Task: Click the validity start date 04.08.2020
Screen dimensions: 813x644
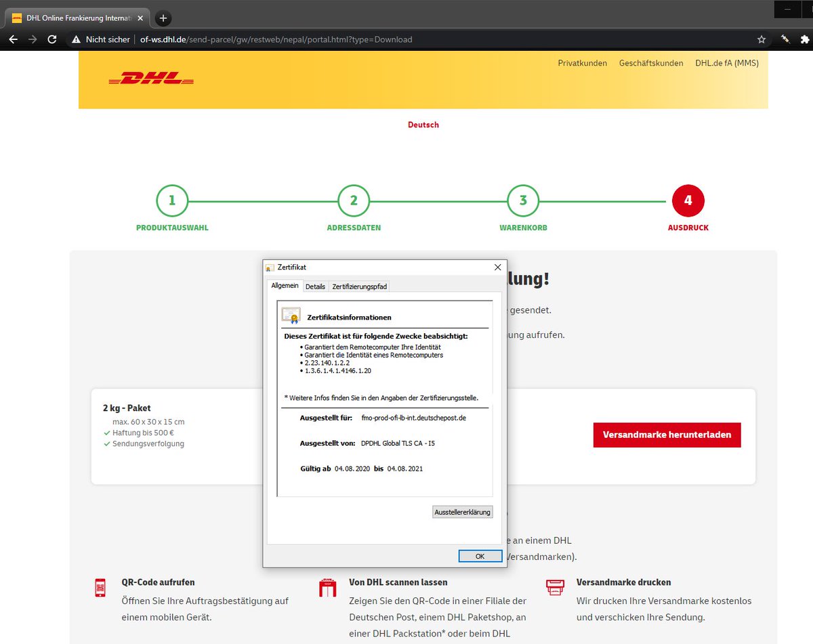Action: (x=352, y=469)
